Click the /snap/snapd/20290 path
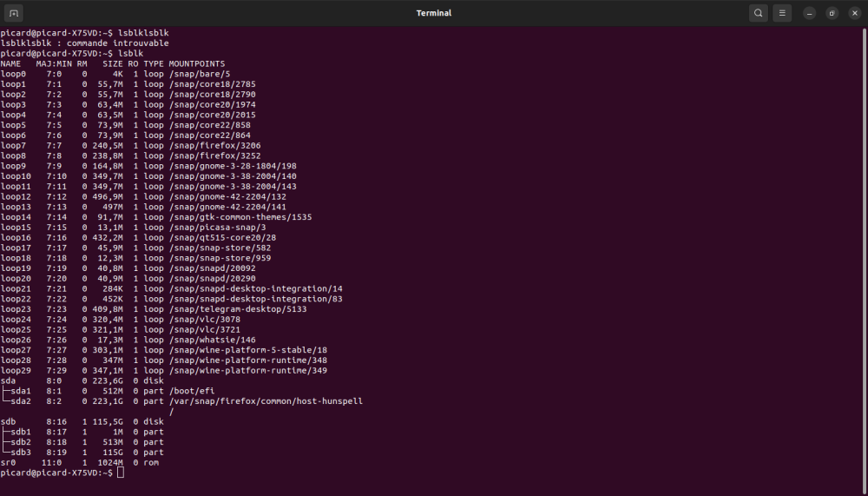Image resolution: width=868 pixels, height=496 pixels. [x=212, y=279]
